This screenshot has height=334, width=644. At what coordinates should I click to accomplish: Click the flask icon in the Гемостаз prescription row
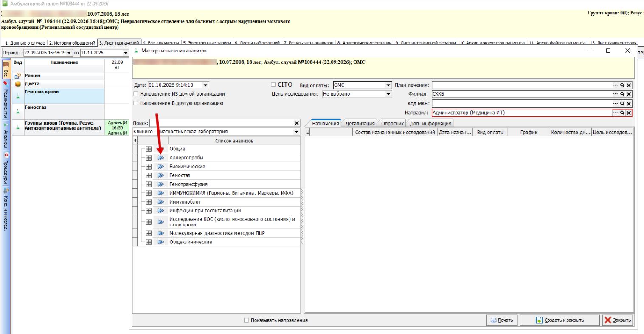(x=18, y=112)
